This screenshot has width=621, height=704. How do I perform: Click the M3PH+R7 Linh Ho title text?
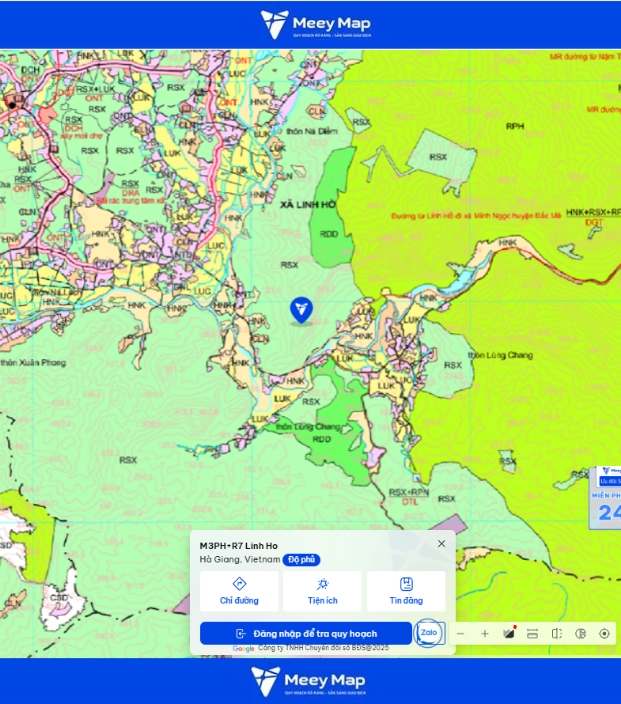(238, 546)
